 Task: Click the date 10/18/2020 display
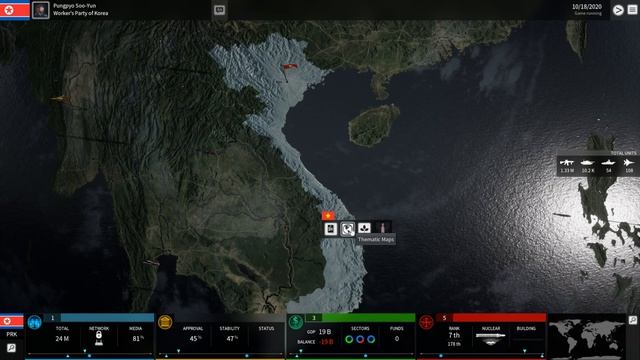(x=587, y=7)
